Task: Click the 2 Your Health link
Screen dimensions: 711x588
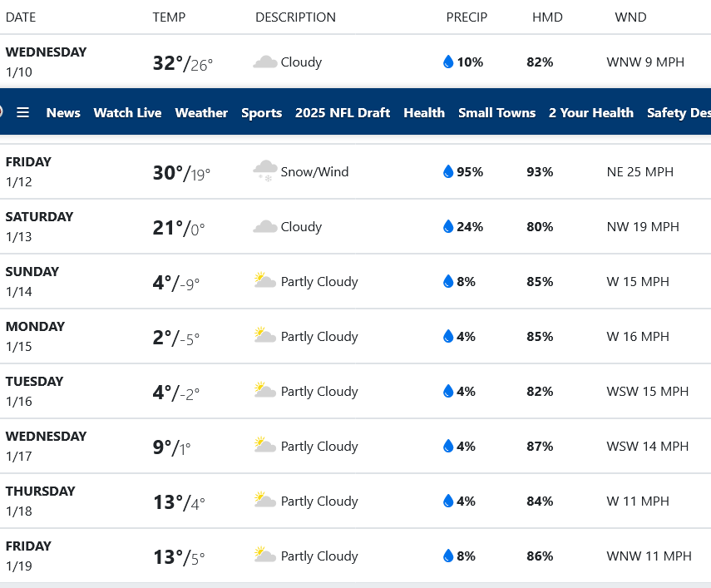Action: [x=591, y=112]
